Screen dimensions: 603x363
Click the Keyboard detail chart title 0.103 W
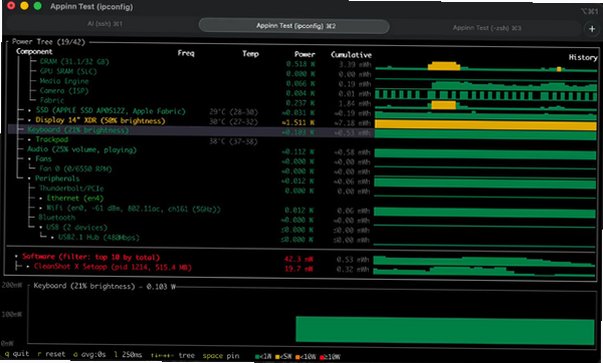pyautogui.click(x=104, y=286)
